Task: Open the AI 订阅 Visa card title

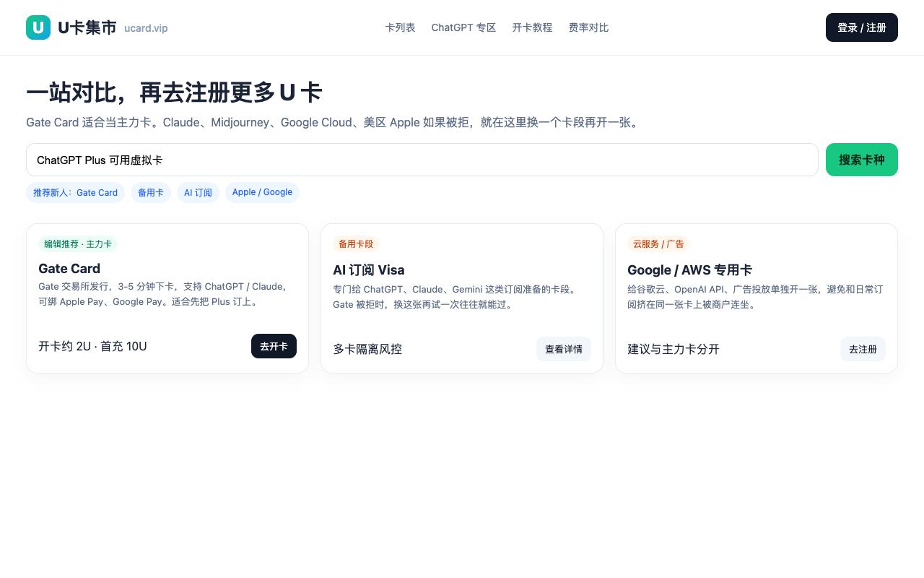Action: coord(369,270)
